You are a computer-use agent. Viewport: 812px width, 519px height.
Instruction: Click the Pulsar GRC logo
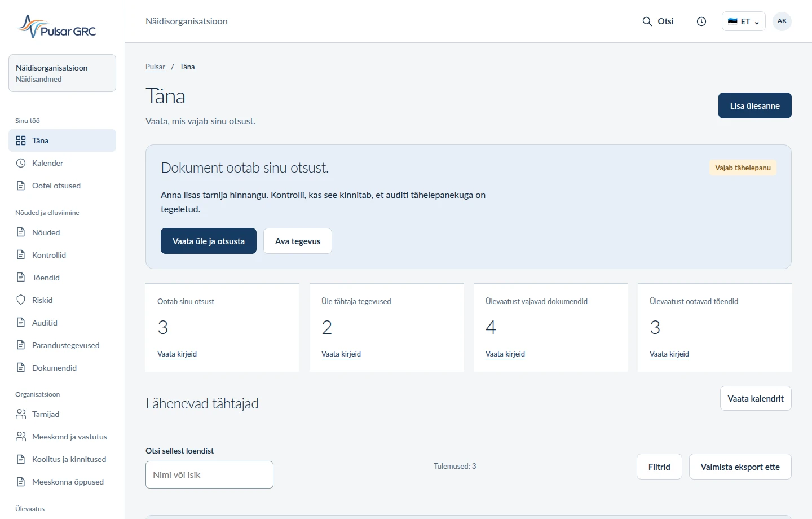click(x=56, y=27)
